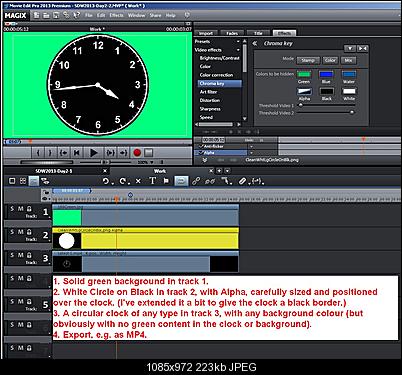Toggle lock icon on track 1

point(29,209)
